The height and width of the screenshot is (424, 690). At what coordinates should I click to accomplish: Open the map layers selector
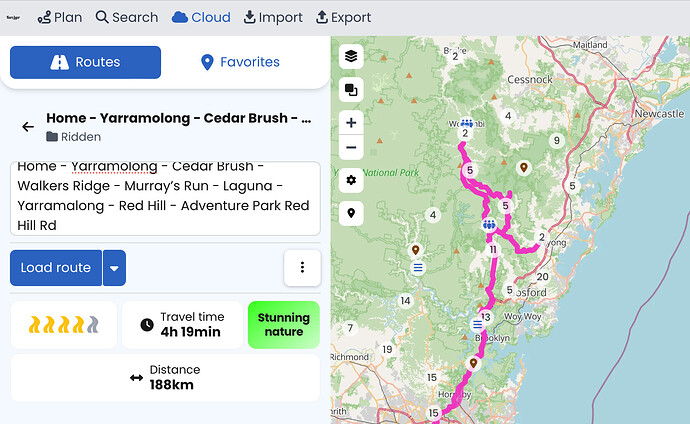[x=351, y=57]
